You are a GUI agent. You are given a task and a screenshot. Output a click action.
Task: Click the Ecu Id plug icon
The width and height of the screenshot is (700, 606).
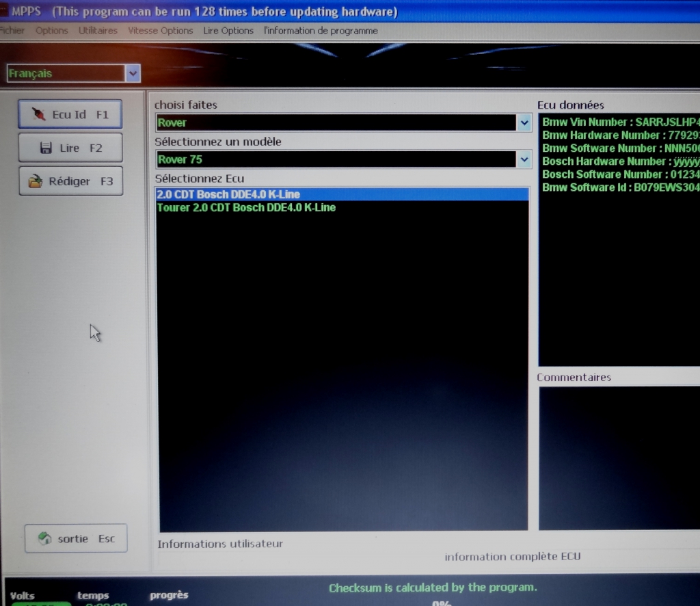[x=38, y=114]
